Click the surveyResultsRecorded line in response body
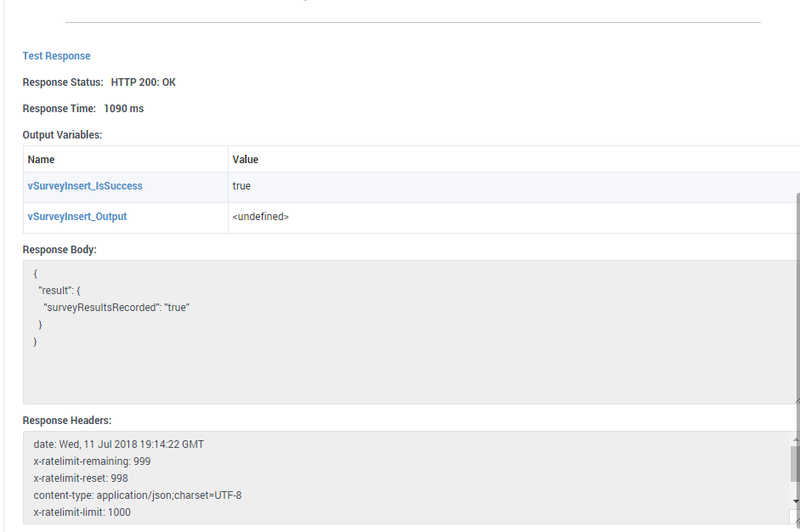 click(x=116, y=308)
